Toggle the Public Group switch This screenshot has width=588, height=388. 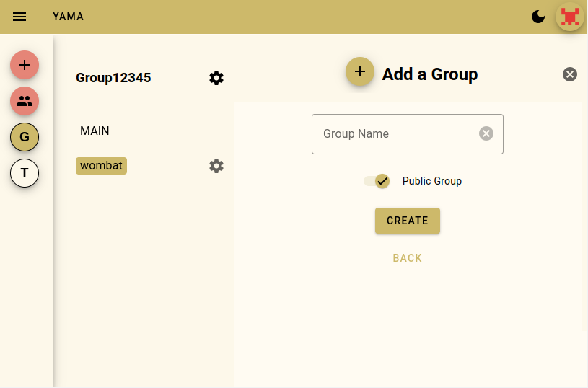(x=377, y=181)
